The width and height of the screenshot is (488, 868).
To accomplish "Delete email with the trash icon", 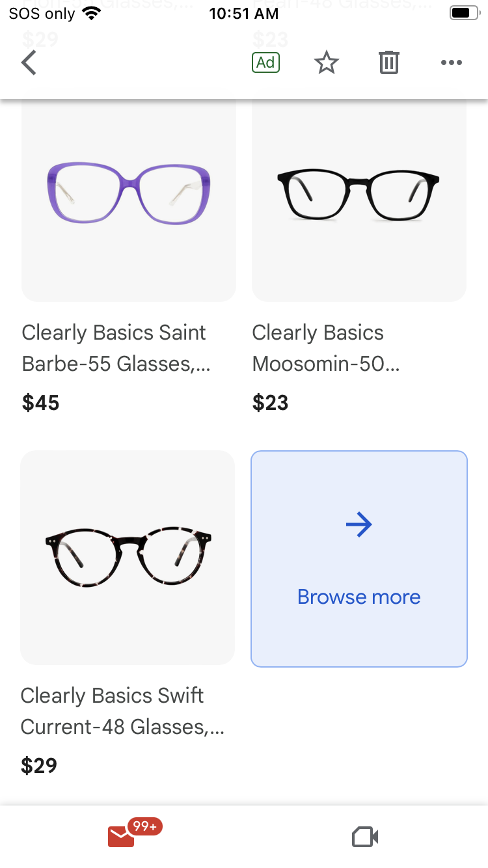I will [x=388, y=63].
